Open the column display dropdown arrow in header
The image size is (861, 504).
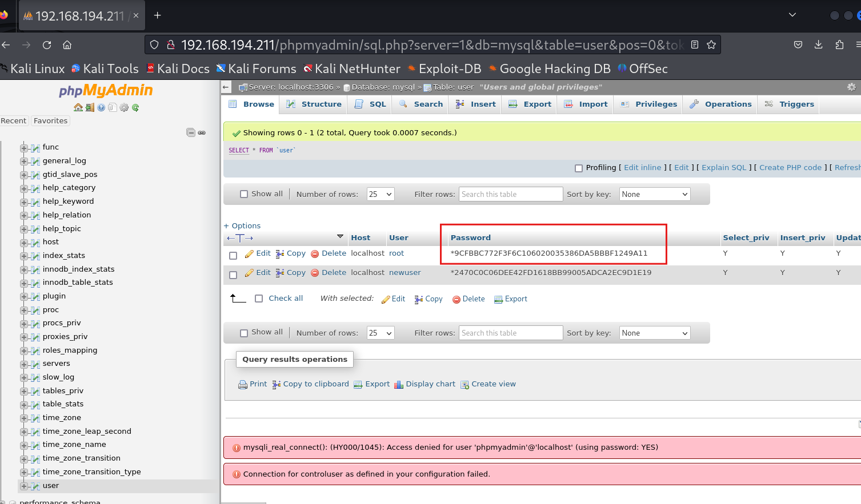tap(340, 236)
